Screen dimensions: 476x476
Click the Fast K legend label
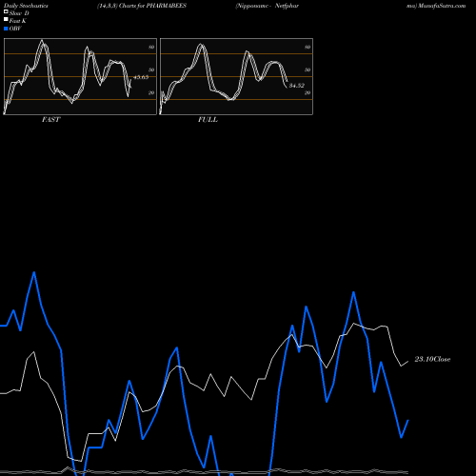pos(18,21)
